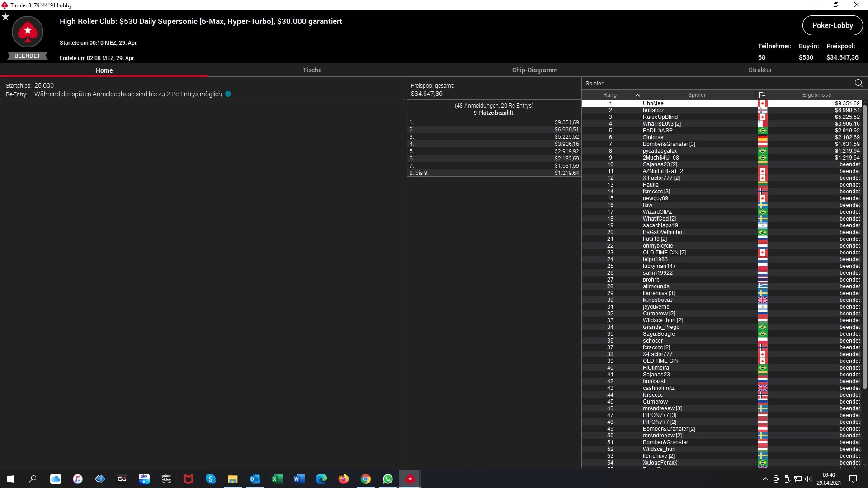Click the PokerStars spade logo

click(28, 32)
